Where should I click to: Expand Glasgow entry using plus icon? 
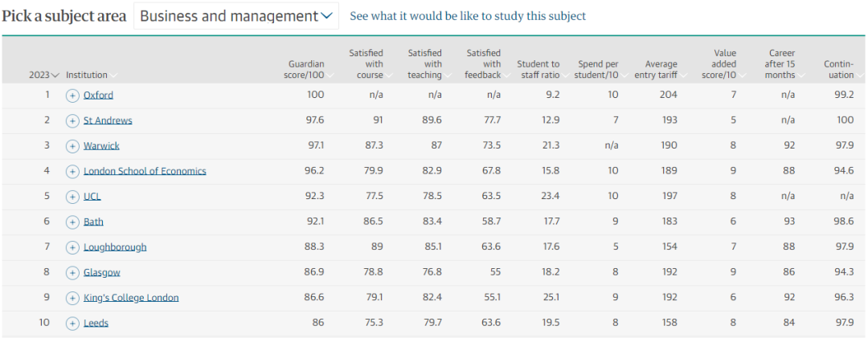[72, 273]
